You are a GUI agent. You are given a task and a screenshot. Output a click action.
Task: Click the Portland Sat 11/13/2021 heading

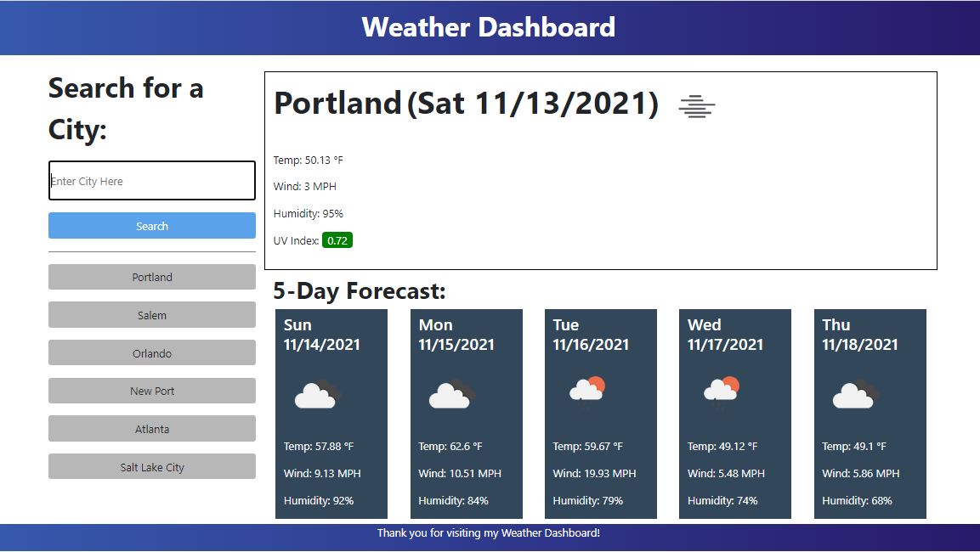pos(466,104)
